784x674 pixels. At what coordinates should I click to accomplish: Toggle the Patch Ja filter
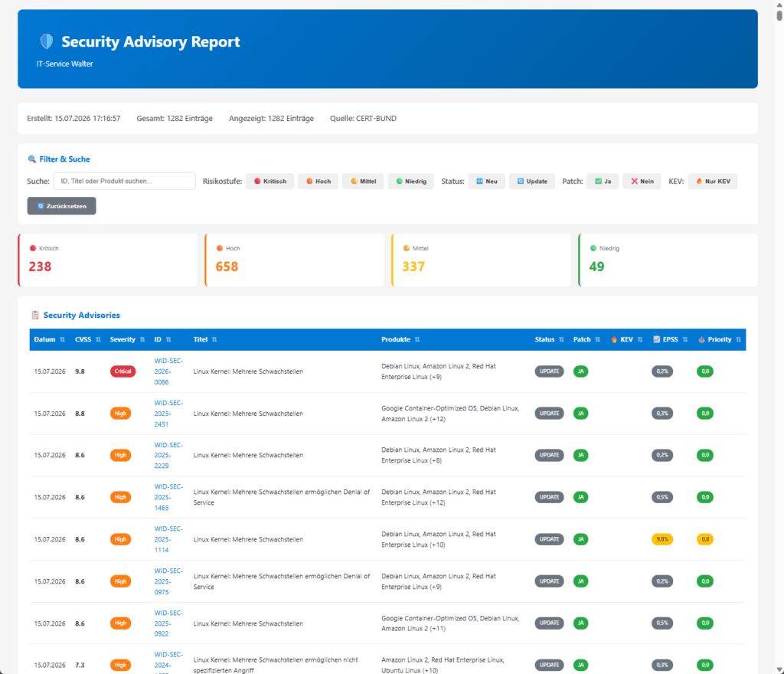click(603, 181)
